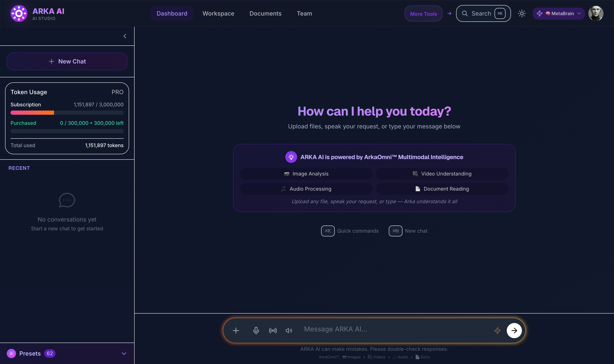Image resolution: width=614 pixels, height=364 pixels.
Task: Start live broadcast voice mode icon
Action: point(273,330)
